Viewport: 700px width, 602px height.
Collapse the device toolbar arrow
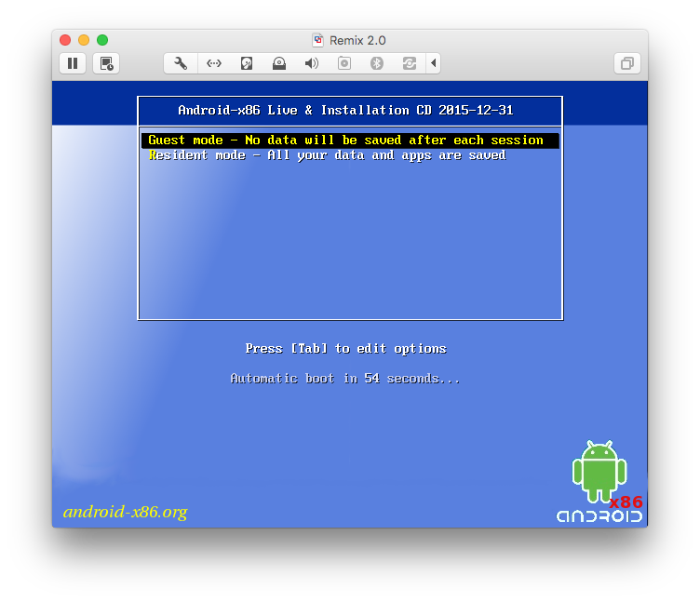coord(434,63)
